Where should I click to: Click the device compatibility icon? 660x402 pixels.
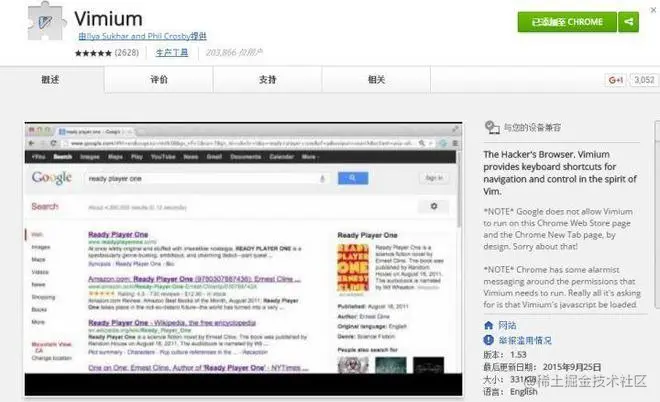pos(492,127)
